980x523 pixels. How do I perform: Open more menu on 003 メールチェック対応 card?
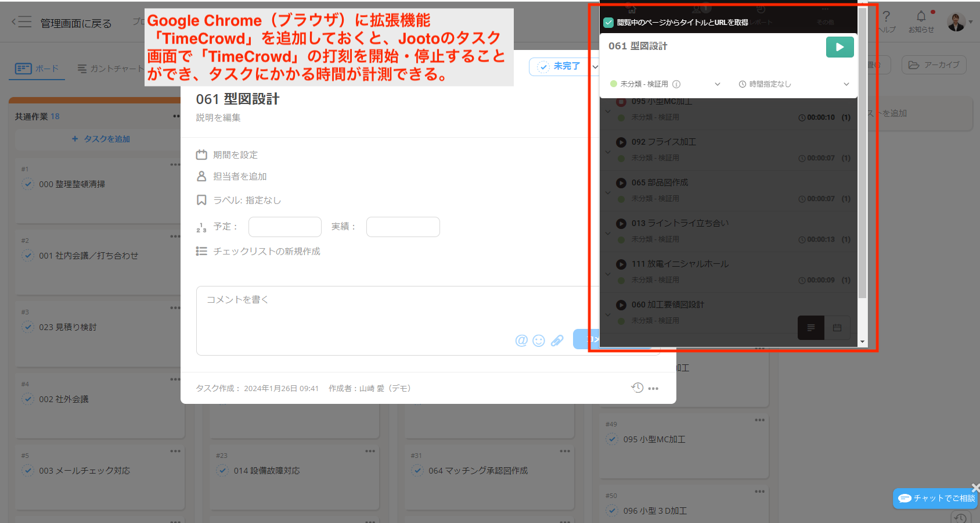[x=175, y=451]
